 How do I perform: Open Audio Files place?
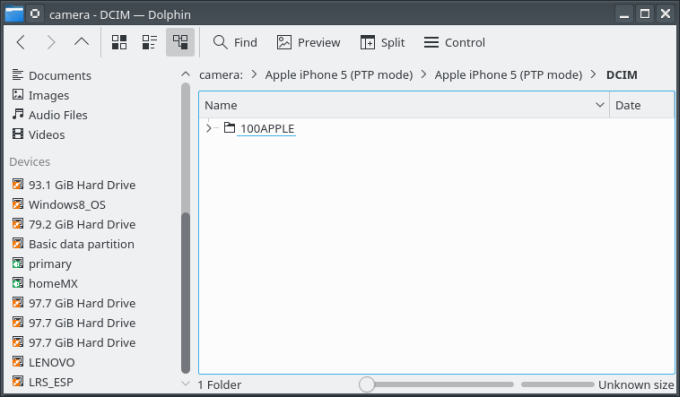58,115
